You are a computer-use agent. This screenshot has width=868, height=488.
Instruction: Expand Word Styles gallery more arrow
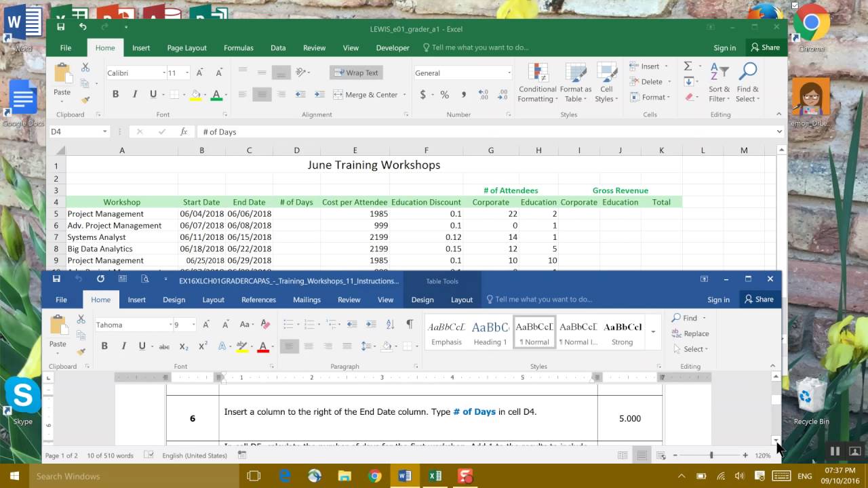[653, 332]
